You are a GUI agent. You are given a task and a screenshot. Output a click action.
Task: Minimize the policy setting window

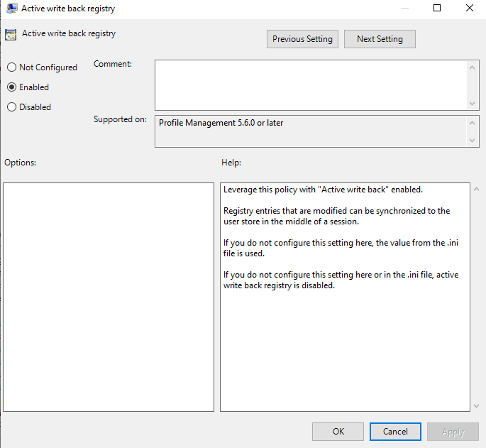click(404, 9)
